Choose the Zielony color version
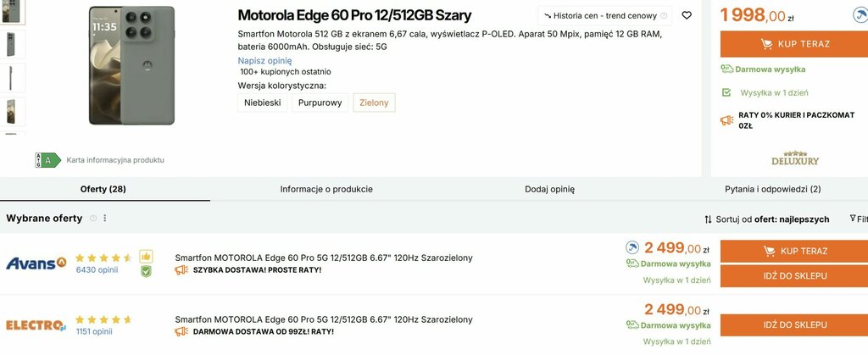Screen dimensions: 868x355 374,103
